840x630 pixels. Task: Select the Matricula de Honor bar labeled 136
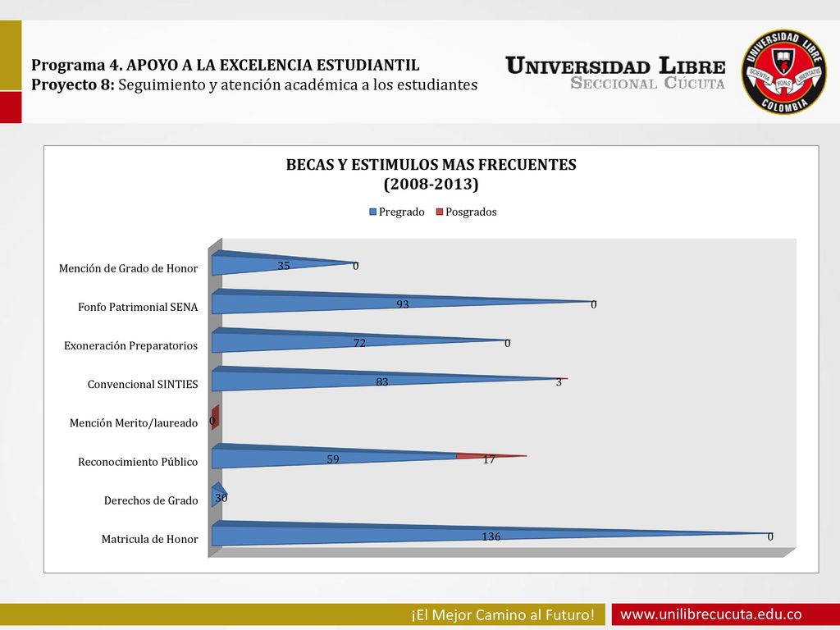[491, 533]
